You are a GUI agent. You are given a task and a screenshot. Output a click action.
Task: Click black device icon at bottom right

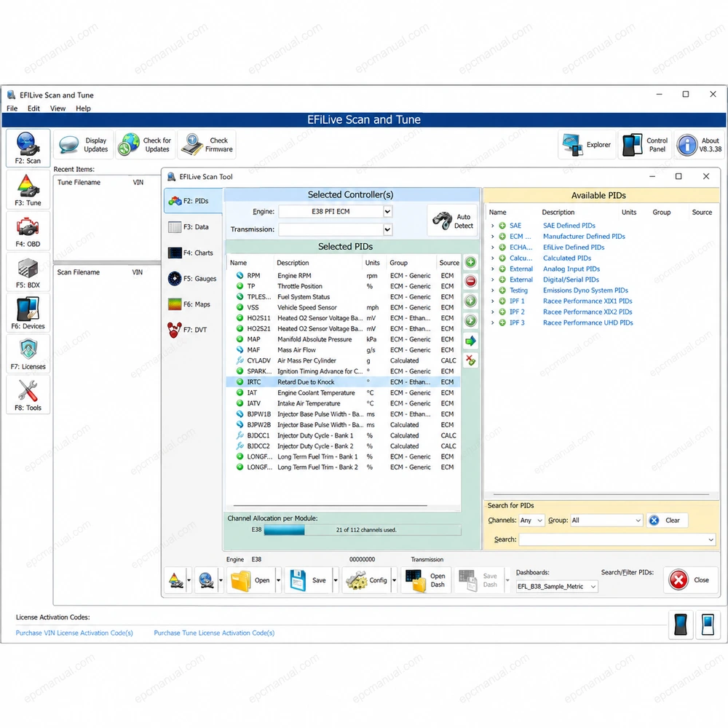pos(681,625)
